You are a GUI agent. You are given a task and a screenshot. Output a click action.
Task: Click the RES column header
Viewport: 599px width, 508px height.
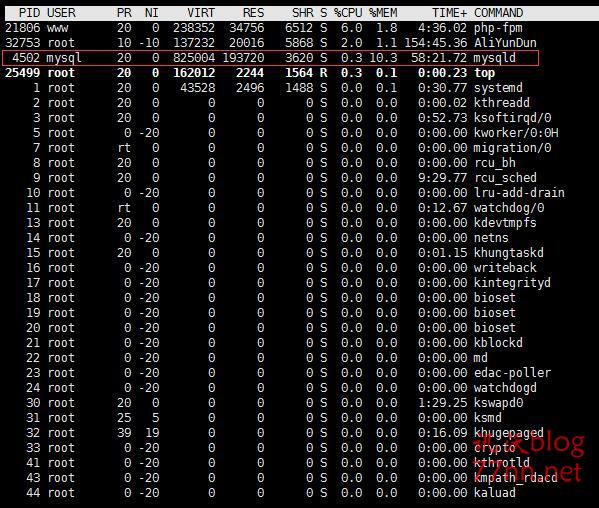click(253, 13)
